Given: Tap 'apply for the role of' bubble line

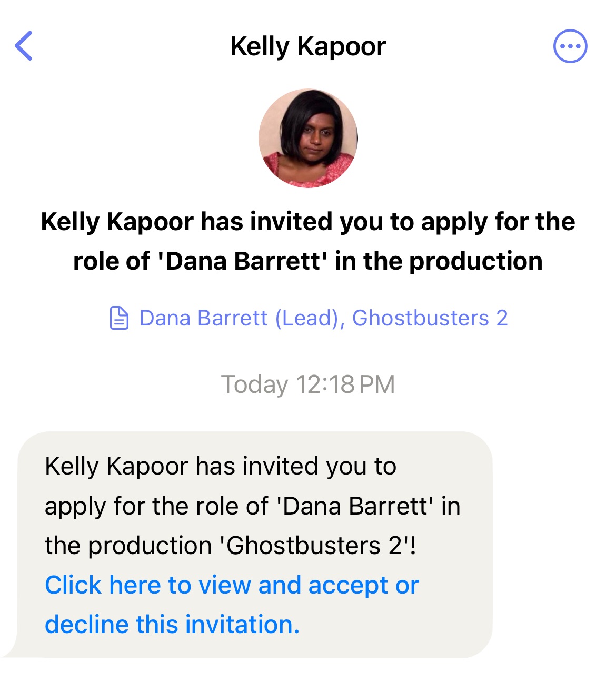Looking at the screenshot, I should tap(156, 506).
